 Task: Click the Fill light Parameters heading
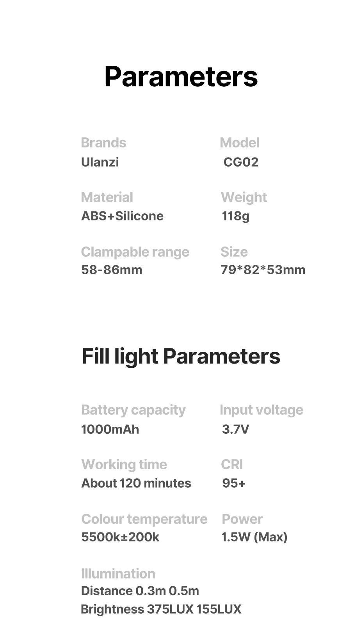[x=181, y=356]
